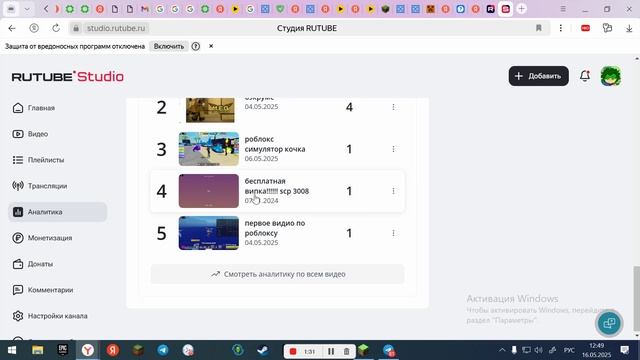Viewport: 640px width, 360px height.
Task: Go back in browser
Action: click(x=12, y=28)
